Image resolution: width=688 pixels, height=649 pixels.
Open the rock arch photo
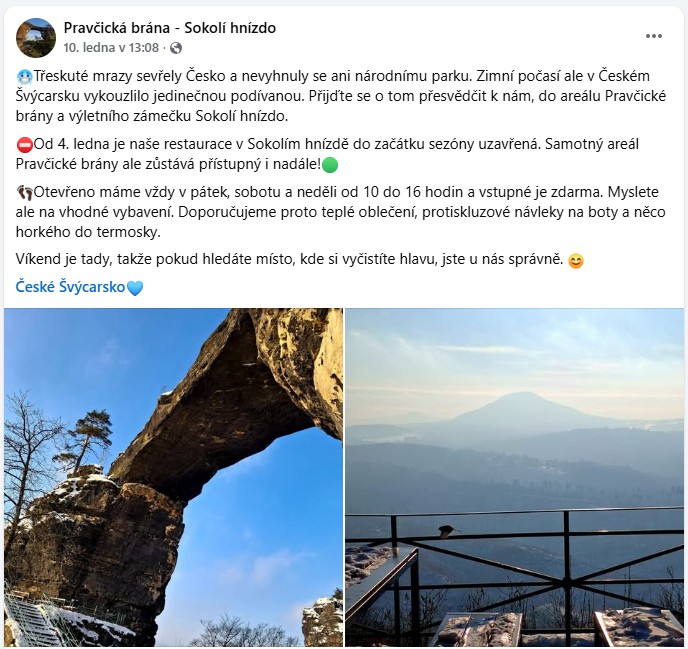click(173, 477)
